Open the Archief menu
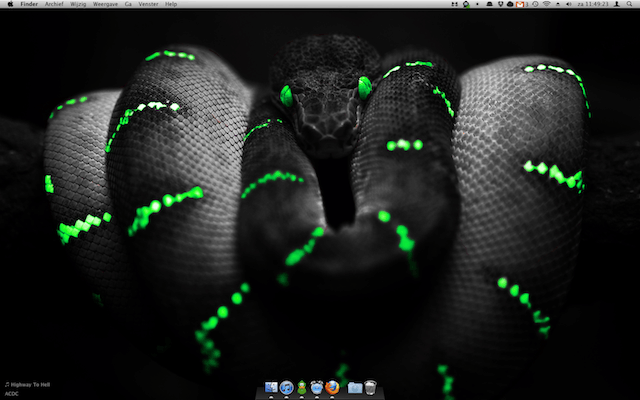Viewport: 640px width, 400px height. pyautogui.click(x=54, y=4)
